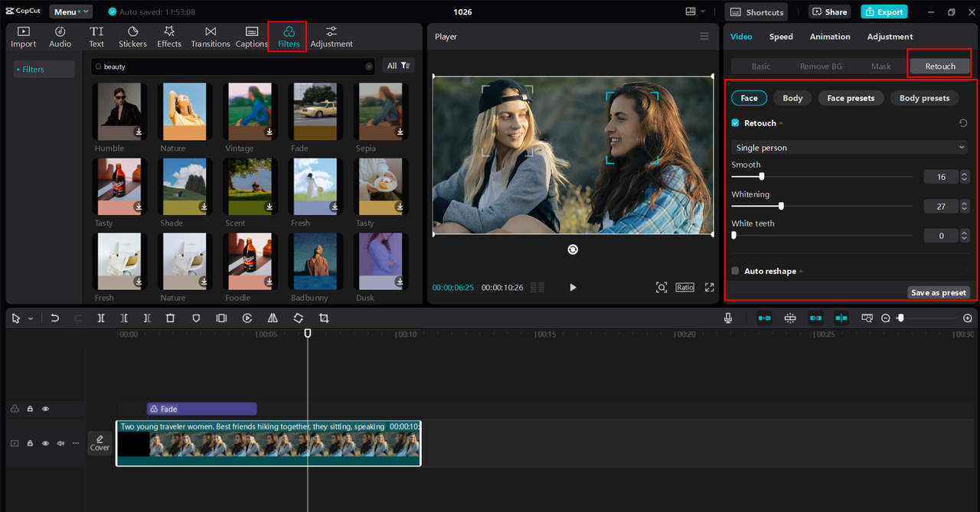Viewport: 980px width, 512px height.
Task: Open full screen player view
Action: [709, 287]
